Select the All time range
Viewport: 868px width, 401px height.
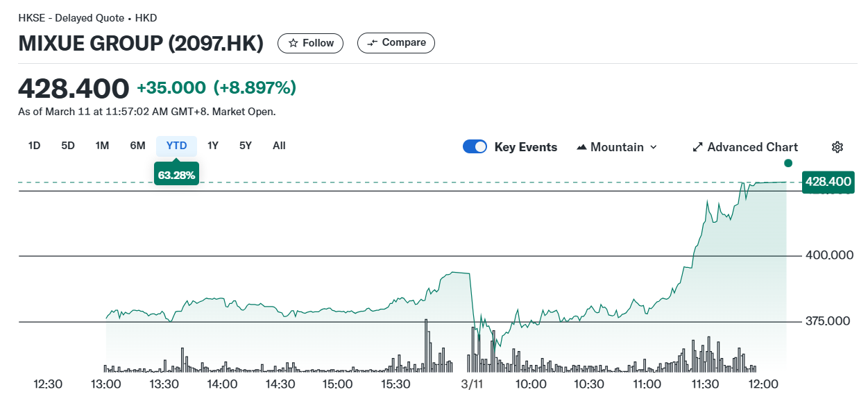[279, 146]
